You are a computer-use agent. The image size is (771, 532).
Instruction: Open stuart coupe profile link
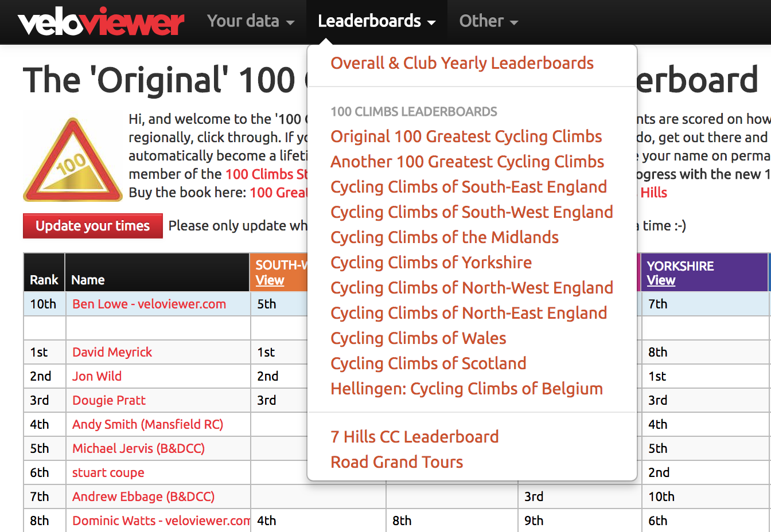(x=108, y=473)
